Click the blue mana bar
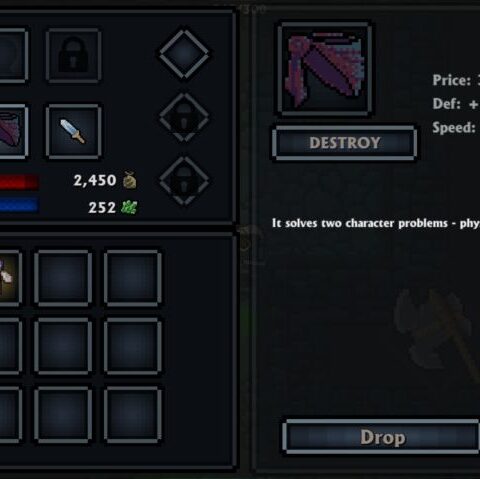This screenshot has width=480, height=479. click(x=19, y=205)
